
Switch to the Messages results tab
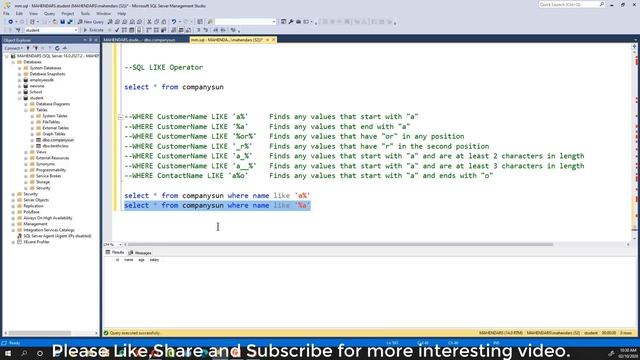(140, 253)
